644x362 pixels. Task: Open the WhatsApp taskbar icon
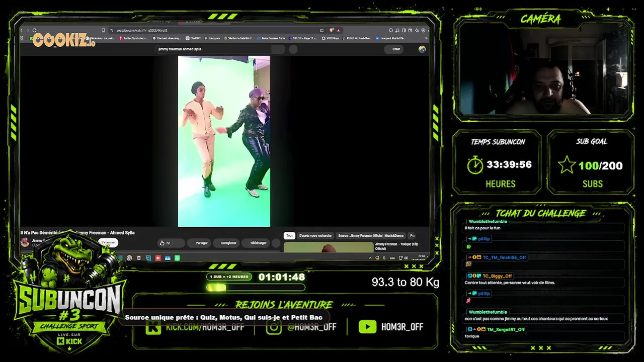177,258
